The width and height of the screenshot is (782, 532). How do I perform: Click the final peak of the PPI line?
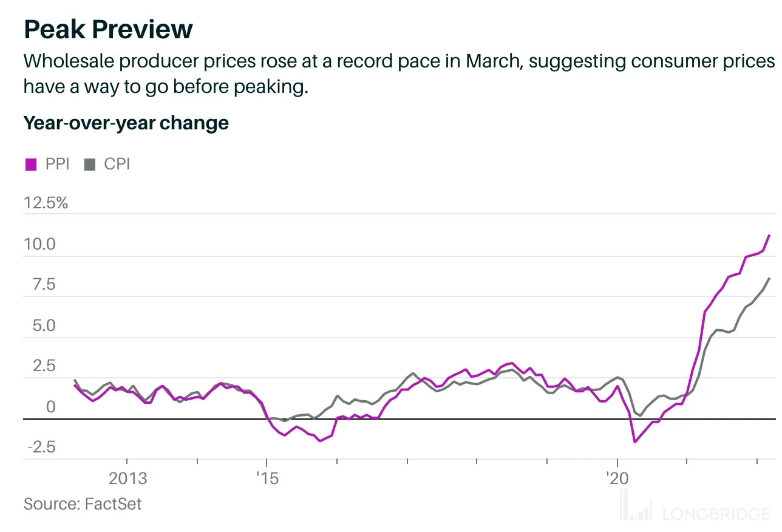(769, 235)
